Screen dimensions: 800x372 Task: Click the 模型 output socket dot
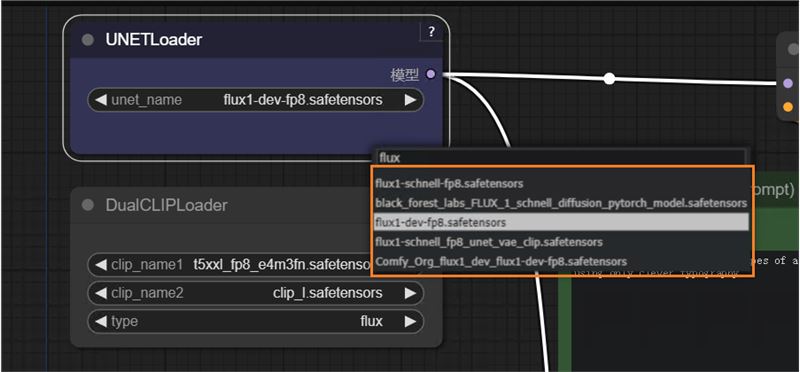click(431, 75)
